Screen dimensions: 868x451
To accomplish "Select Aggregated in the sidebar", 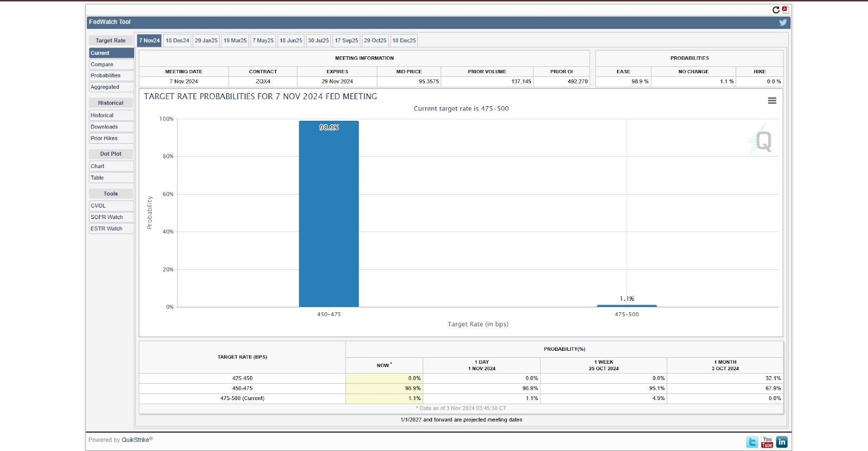I will tap(111, 87).
